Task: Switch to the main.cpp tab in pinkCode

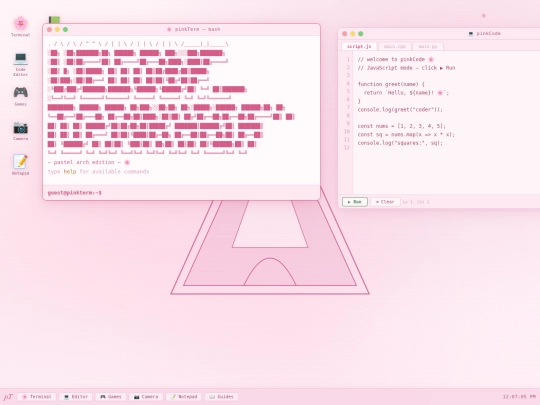Action: click(395, 46)
